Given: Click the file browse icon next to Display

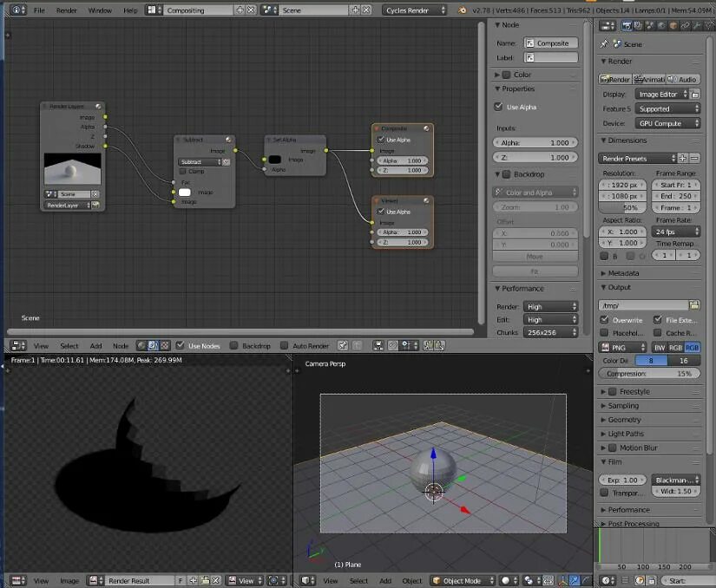Looking at the screenshot, I should [x=695, y=95].
